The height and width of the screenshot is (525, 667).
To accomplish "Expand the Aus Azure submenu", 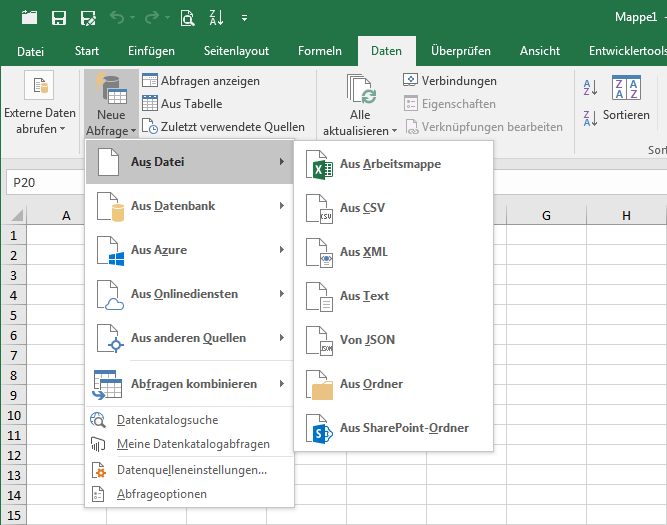I will [x=190, y=250].
